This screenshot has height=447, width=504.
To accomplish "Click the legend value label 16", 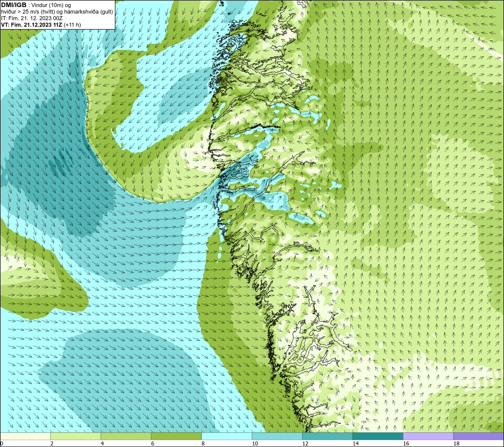I will click(406, 444).
